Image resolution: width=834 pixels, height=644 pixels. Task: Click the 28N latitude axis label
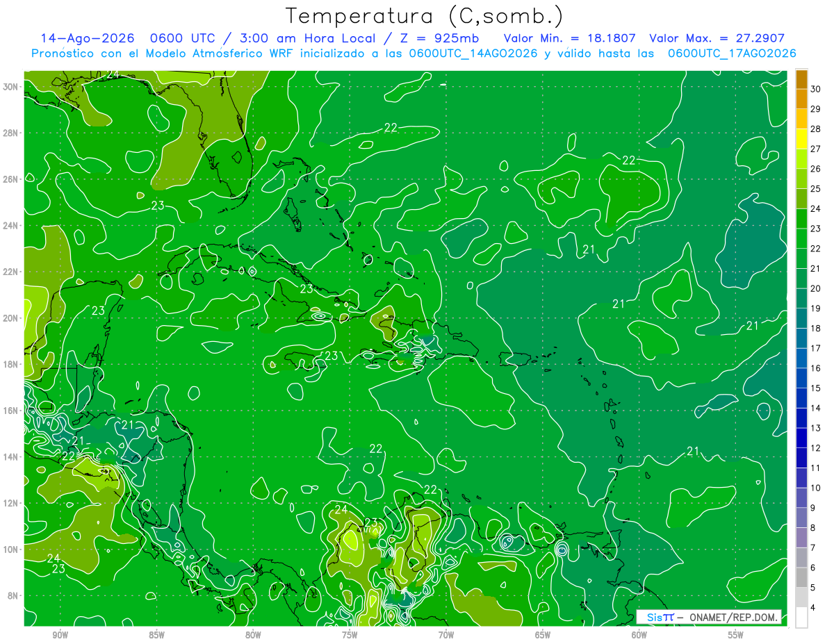pos(11,133)
